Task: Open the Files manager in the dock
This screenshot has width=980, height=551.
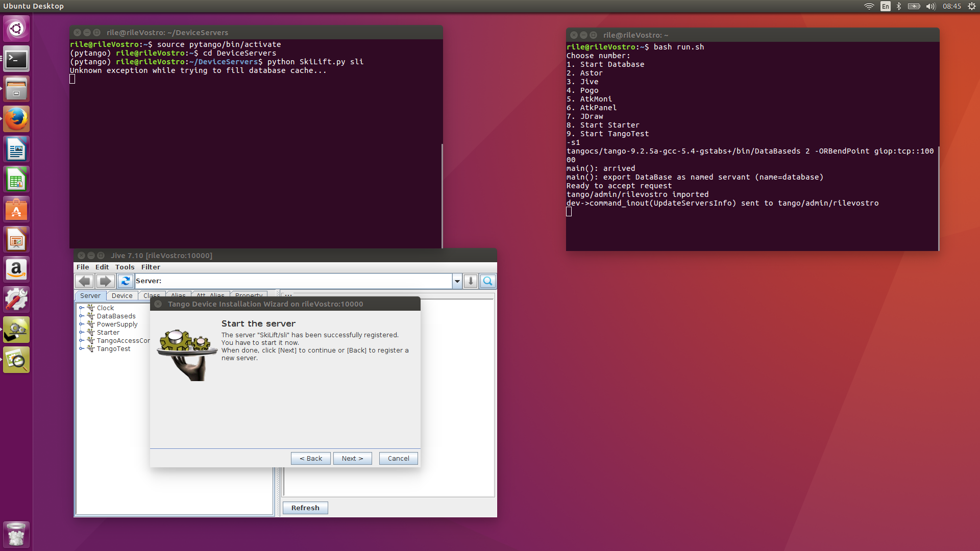Action: click(16, 89)
